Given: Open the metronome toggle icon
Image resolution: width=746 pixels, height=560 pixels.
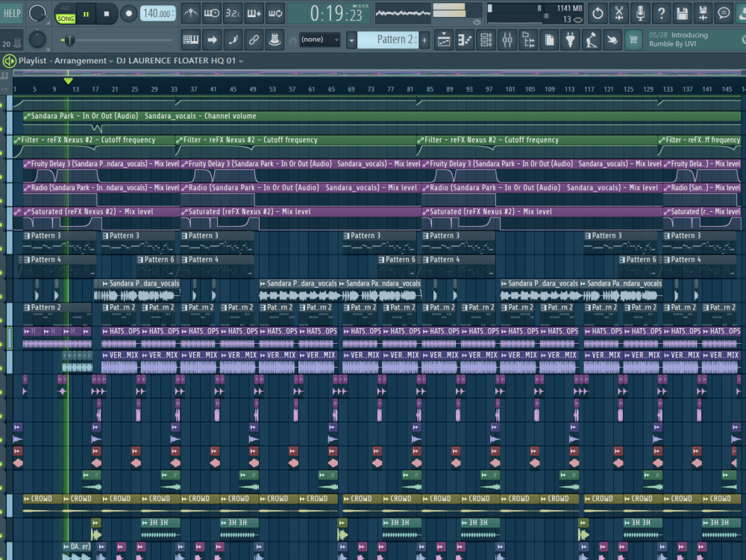Looking at the screenshot, I should click(191, 13).
